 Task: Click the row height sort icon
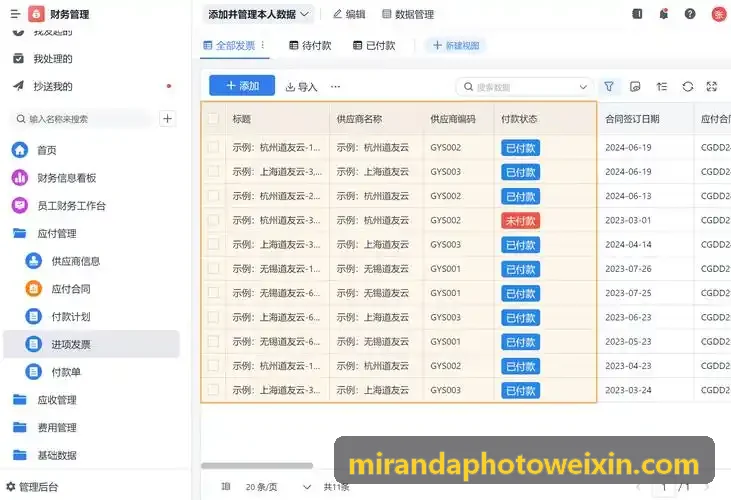pos(662,86)
